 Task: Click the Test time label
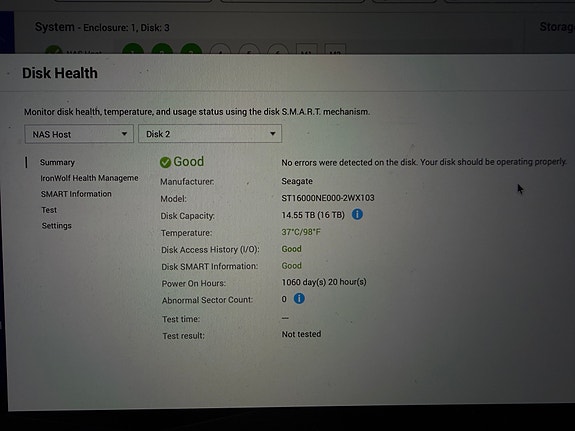point(181,319)
